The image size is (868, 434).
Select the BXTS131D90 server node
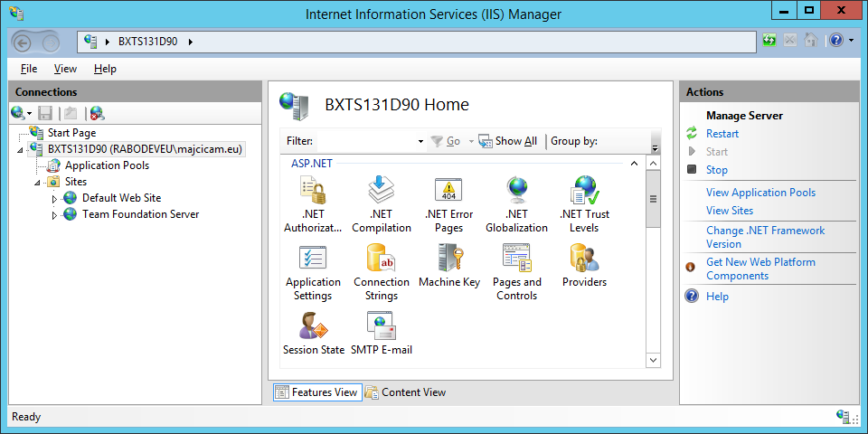click(145, 149)
